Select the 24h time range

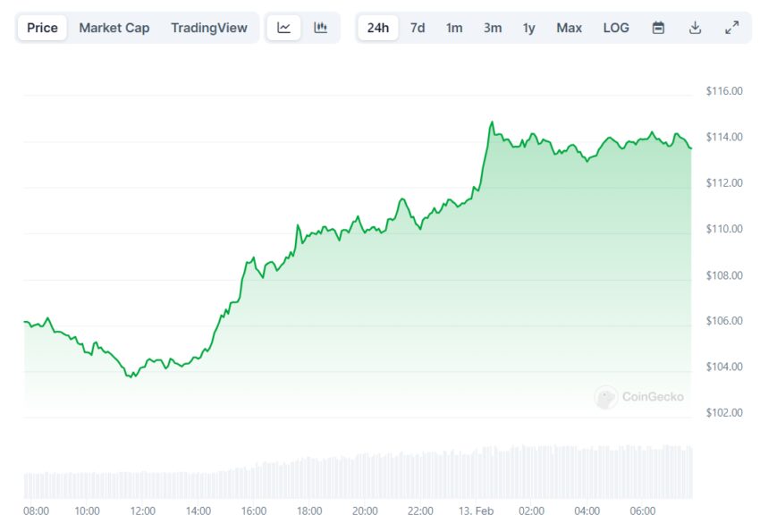click(378, 28)
